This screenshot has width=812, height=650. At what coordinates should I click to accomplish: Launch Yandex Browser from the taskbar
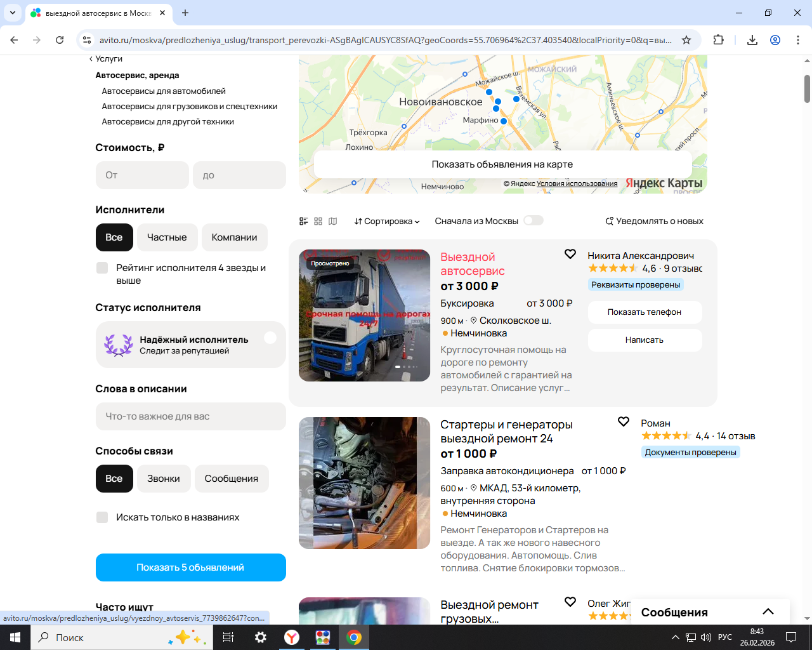pos(292,637)
